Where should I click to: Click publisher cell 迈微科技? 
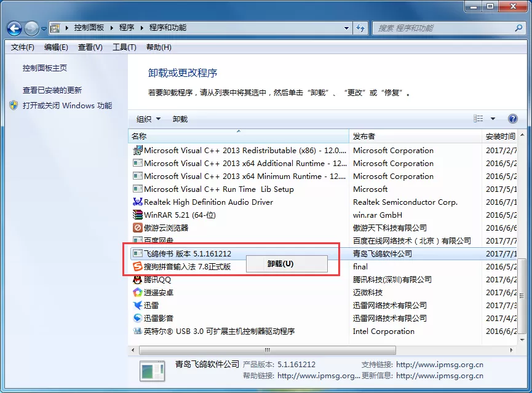click(367, 292)
